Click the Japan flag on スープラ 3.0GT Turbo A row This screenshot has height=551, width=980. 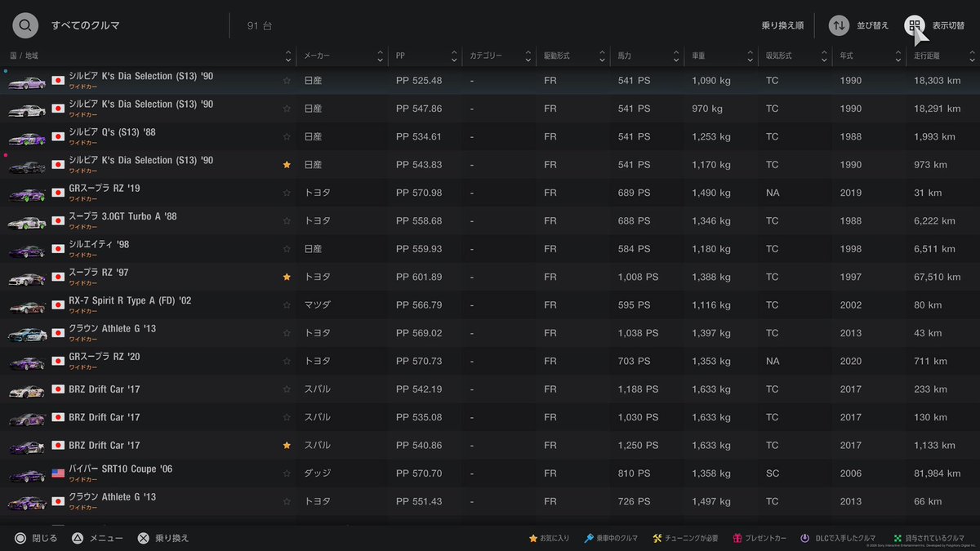(58, 221)
